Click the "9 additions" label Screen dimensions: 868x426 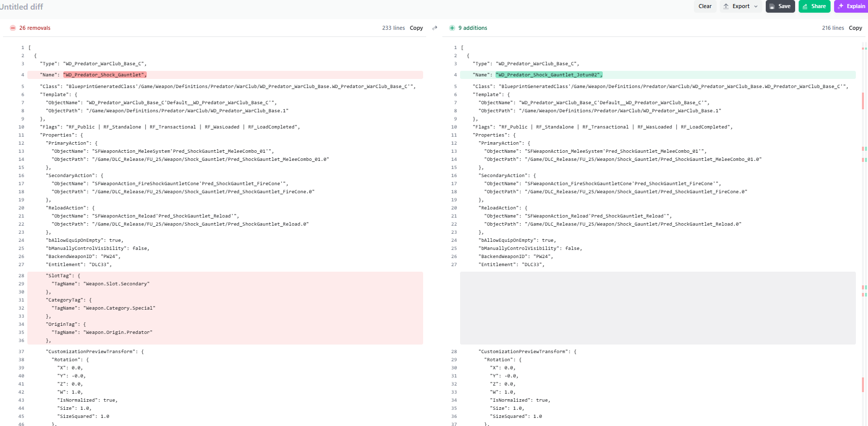point(473,28)
